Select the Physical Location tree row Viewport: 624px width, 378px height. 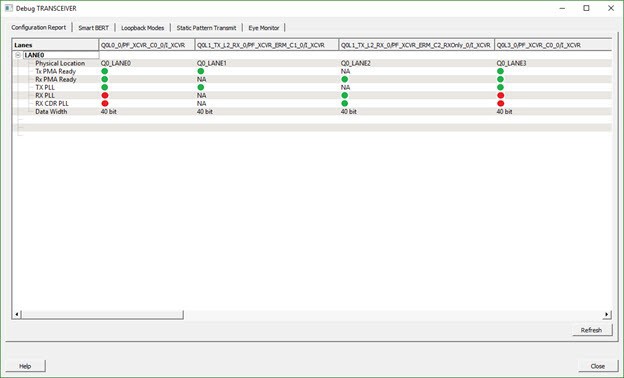click(60, 63)
